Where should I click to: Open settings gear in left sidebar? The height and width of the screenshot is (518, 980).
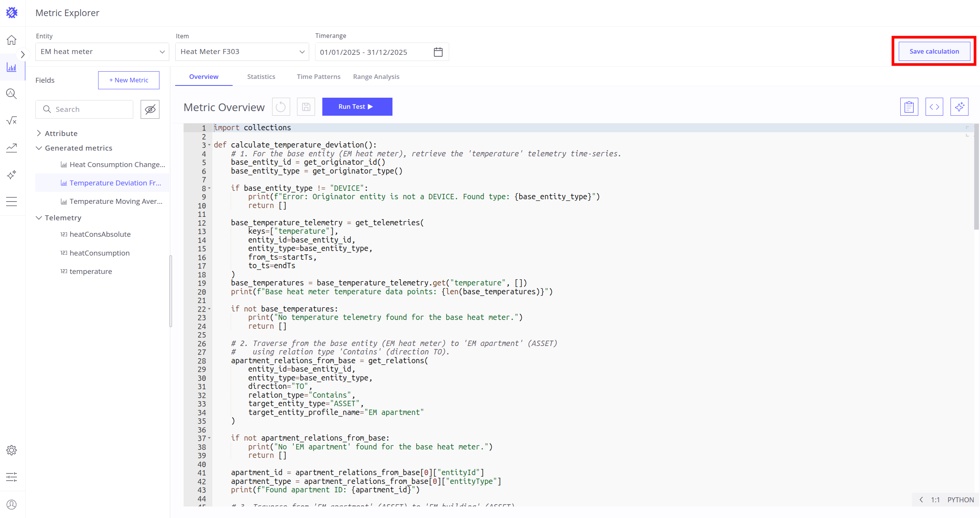[x=12, y=450]
